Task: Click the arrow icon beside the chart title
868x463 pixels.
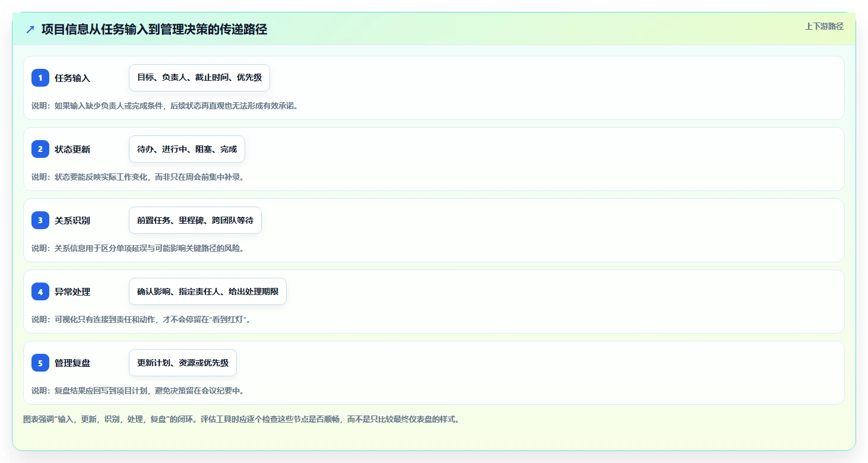Action: tap(30, 29)
